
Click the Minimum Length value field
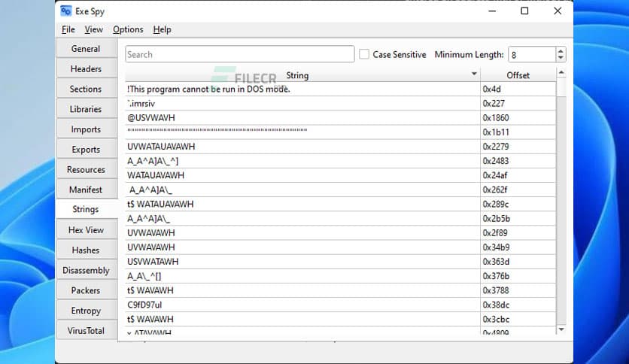[530, 54]
